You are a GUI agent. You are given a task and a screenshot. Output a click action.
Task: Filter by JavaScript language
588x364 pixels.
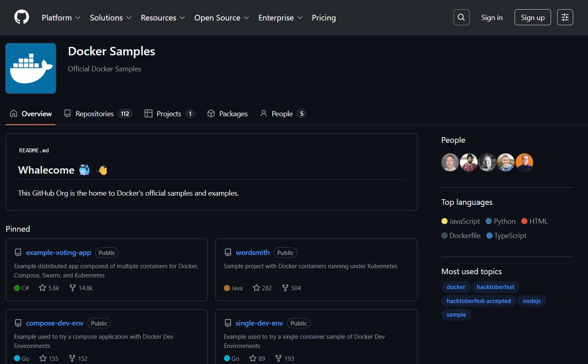[x=460, y=221]
